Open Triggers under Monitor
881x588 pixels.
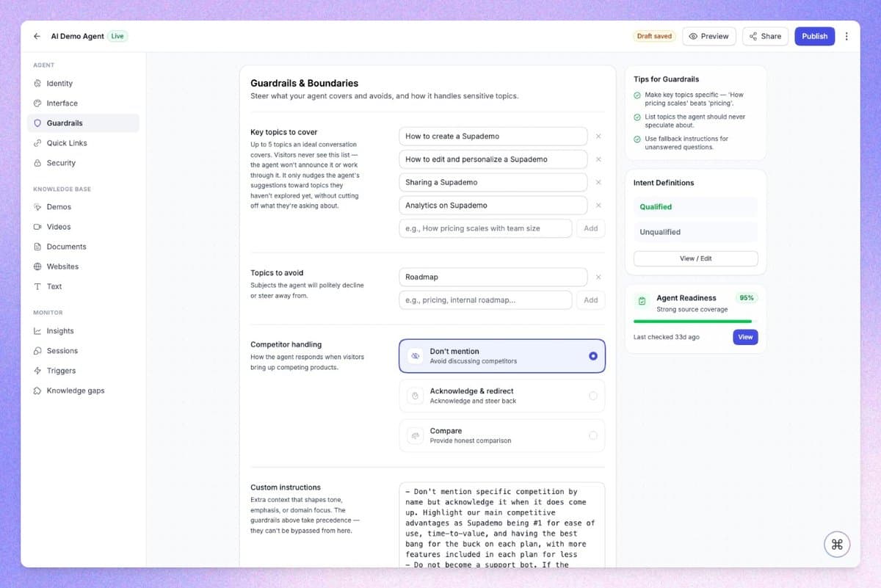click(x=83, y=371)
